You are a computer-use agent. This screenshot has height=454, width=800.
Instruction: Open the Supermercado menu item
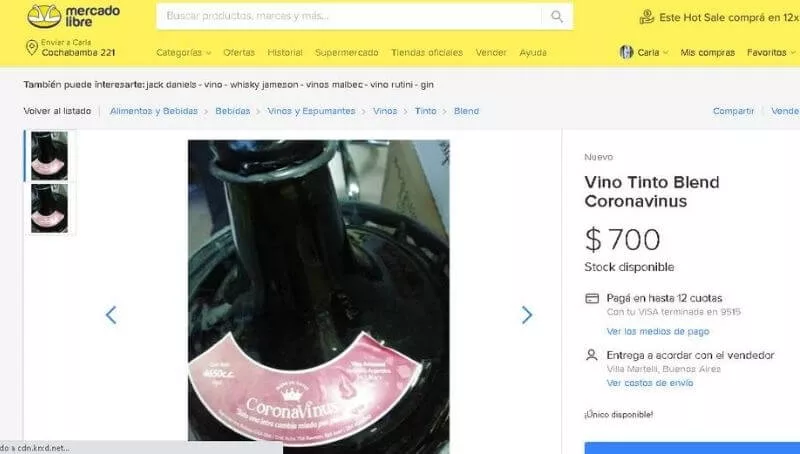click(x=346, y=53)
